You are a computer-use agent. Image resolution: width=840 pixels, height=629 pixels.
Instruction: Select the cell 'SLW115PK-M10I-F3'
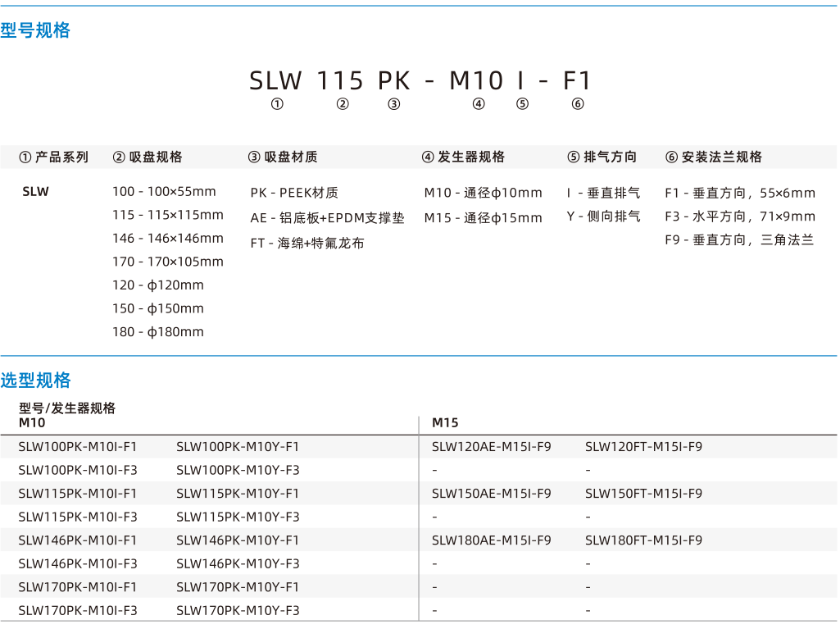78,517
